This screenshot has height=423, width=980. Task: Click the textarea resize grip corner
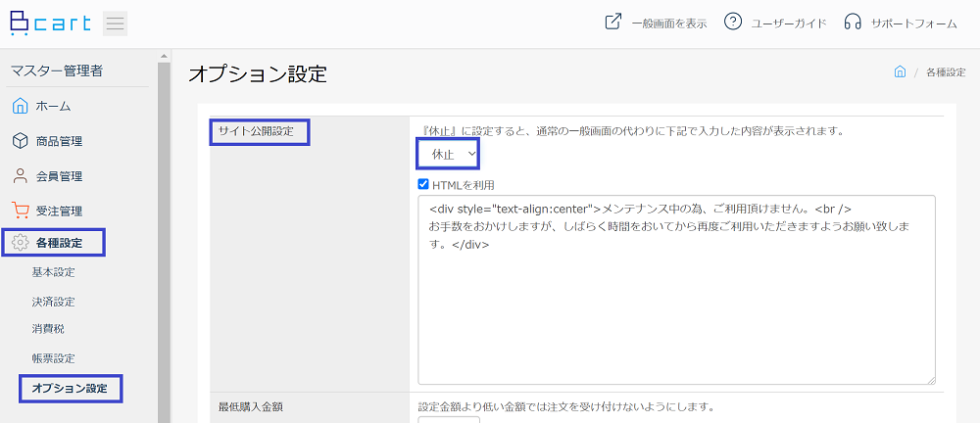931,380
